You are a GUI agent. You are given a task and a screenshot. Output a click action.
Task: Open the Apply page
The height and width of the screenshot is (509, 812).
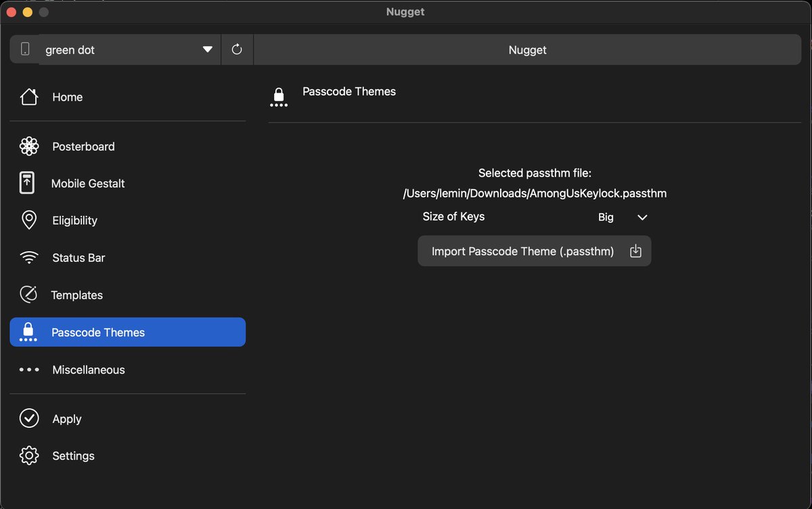tap(128, 419)
